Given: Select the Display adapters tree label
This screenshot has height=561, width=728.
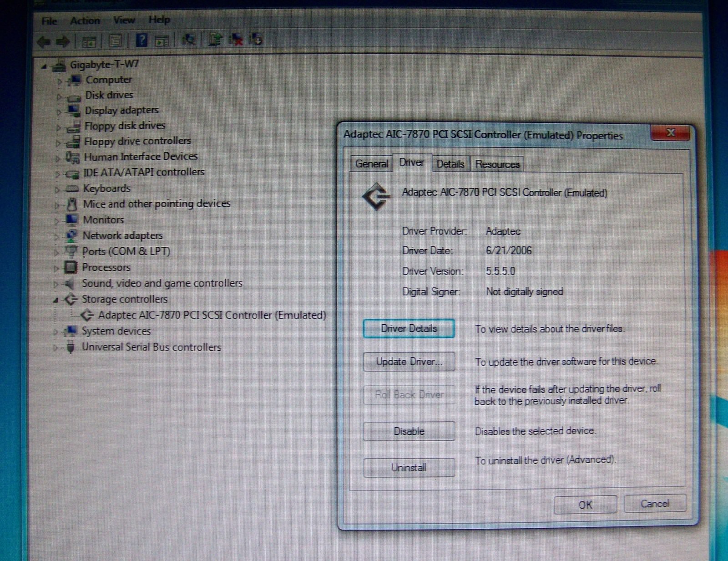Looking at the screenshot, I should coord(121,110).
